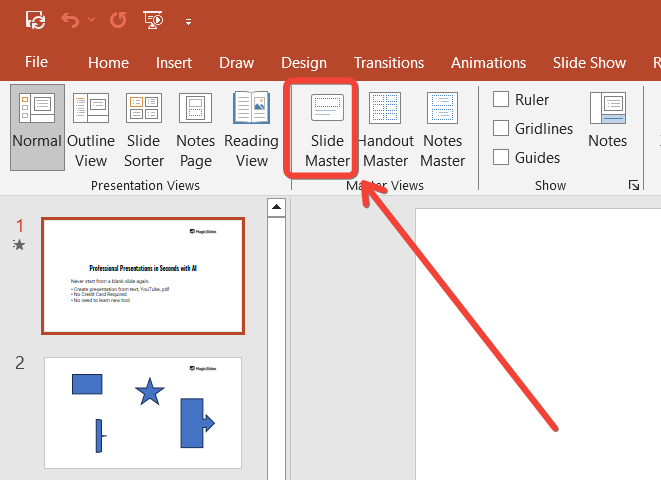Viewport: 661px width, 480px height.
Task: Open the File menu
Action: 36,62
